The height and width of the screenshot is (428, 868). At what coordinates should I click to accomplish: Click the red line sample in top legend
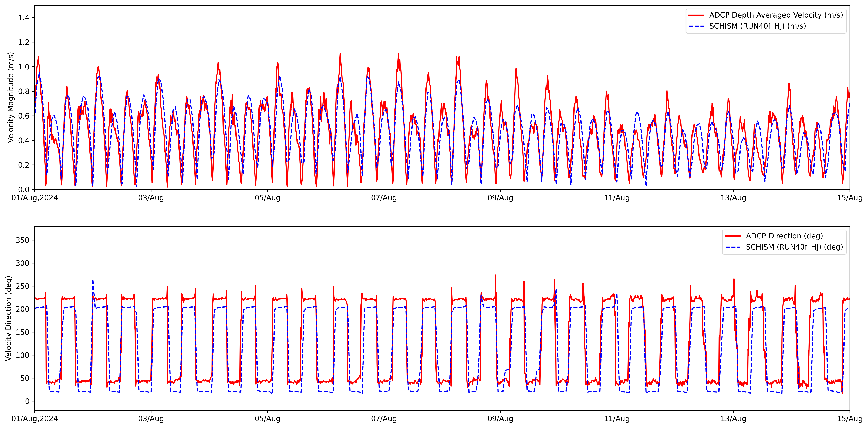click(x=696, y=15)
